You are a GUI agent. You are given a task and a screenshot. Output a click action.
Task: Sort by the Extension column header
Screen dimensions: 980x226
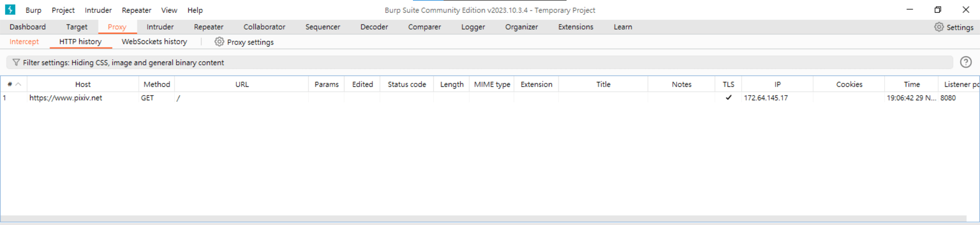coord(536,84)
